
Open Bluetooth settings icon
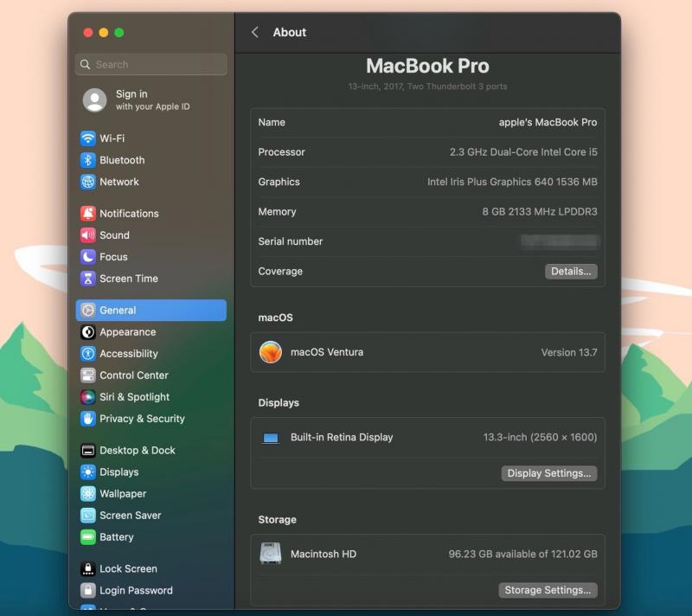click(87, 160)
